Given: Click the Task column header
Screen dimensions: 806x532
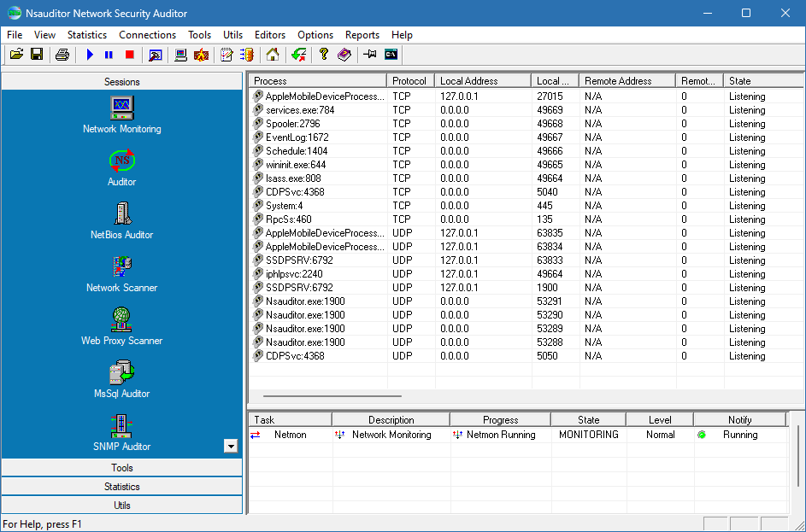Looking at the screenshot, I should point(291,420).
